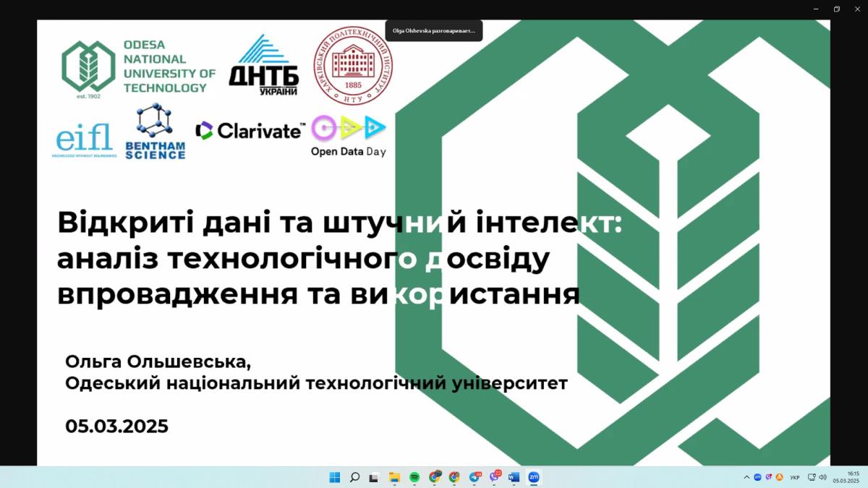Launch File Explorer from taskbar
The width and height of the screenshot is (868, 488).
pyautogui.click(x=394, y=477)
